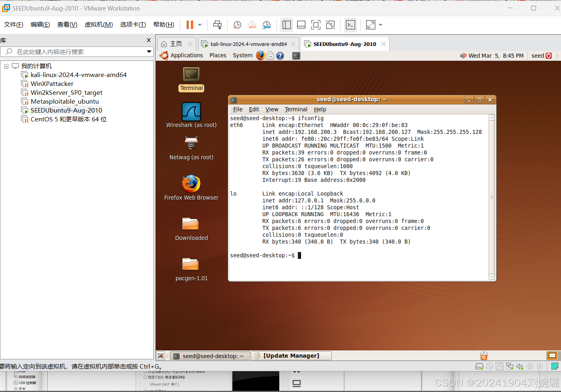The height and width of the screenshot is (392, 561).
Task: Click the volume icon in Ubuntu panel
Action: pyautogui.click(x=463, y=56)
